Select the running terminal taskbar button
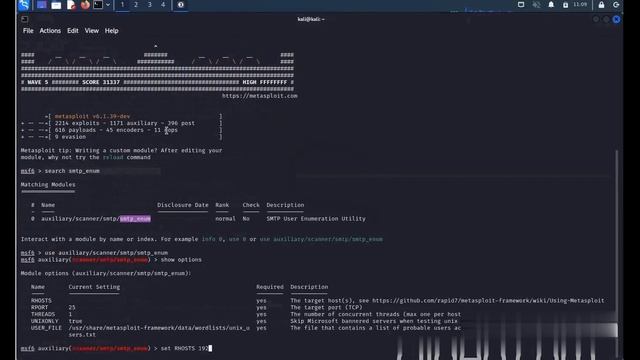Image resolution: width=640 pixels, height=360 pixels. click(180, 5)
